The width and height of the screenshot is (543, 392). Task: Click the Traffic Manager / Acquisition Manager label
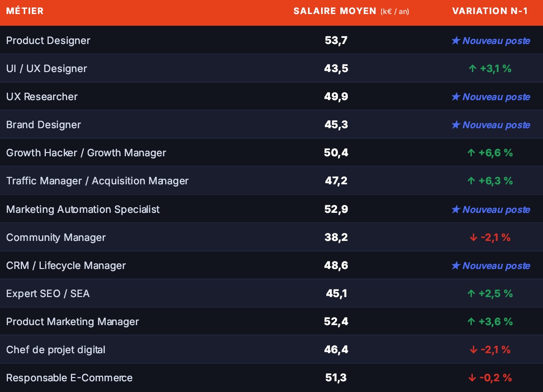click(x=97, y=181)
